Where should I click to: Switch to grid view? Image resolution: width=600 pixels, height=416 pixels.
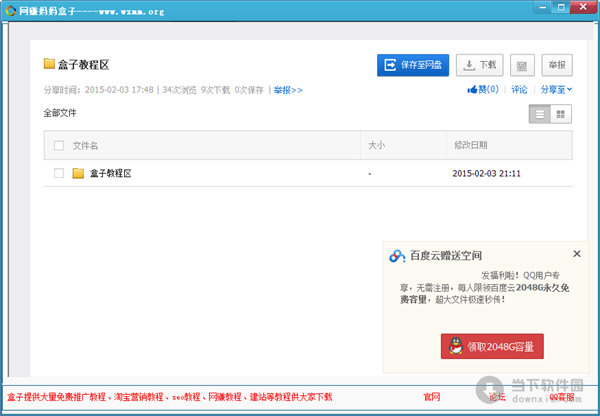click(561, 114)
